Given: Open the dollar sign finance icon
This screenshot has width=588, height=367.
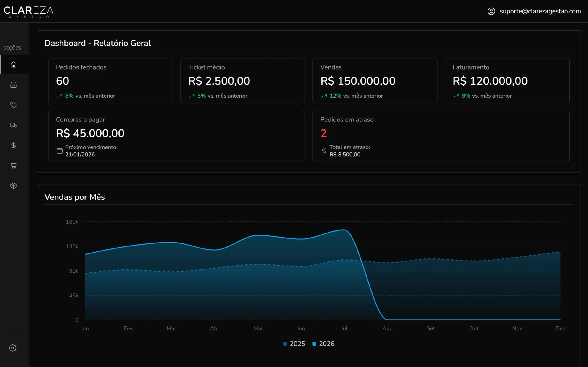Looking at the screenshot, I should click(14, 145).
